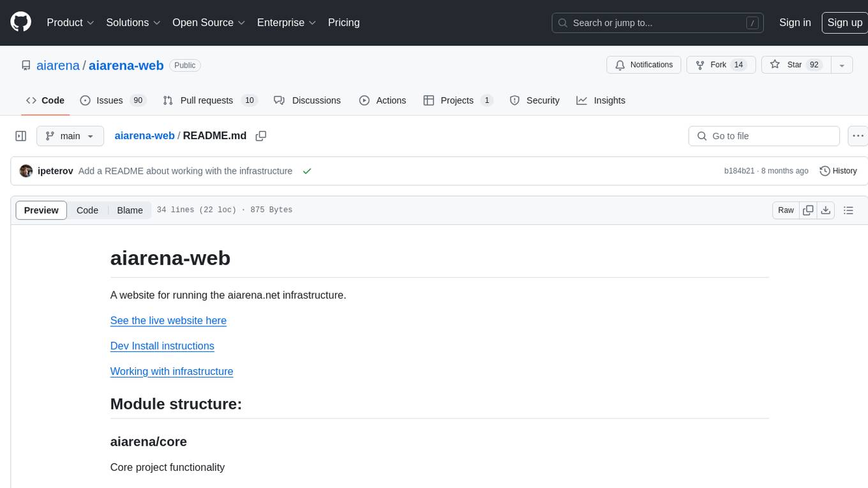This screenshot has height=488, width=868.
Task: Open the Working with infrastructure link
Action: 172,372
